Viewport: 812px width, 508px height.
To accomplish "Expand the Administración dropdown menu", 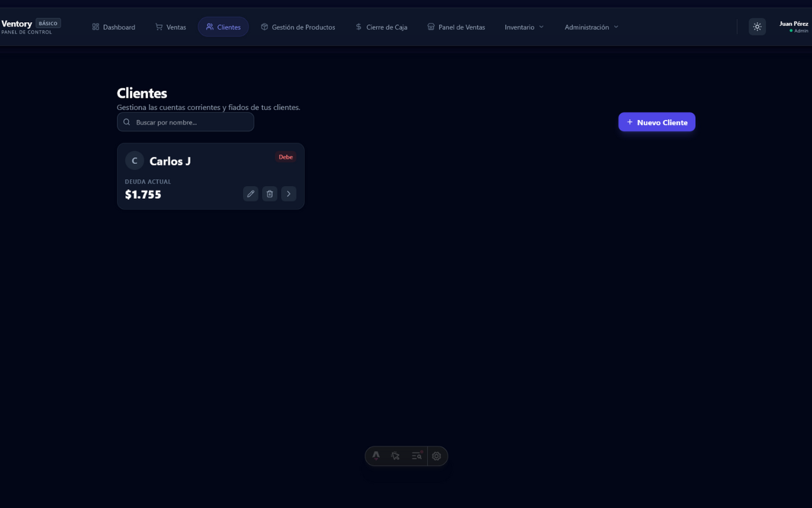I will tap(591, 27).
